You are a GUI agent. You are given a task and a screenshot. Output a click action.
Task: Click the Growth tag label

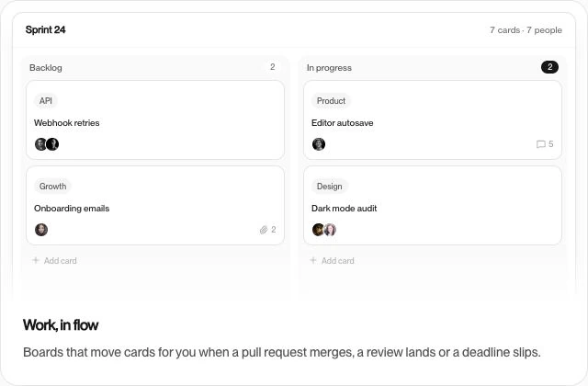53,187
